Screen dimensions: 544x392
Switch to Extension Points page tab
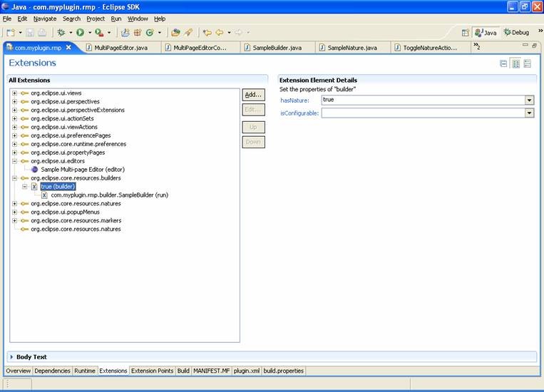152,371
